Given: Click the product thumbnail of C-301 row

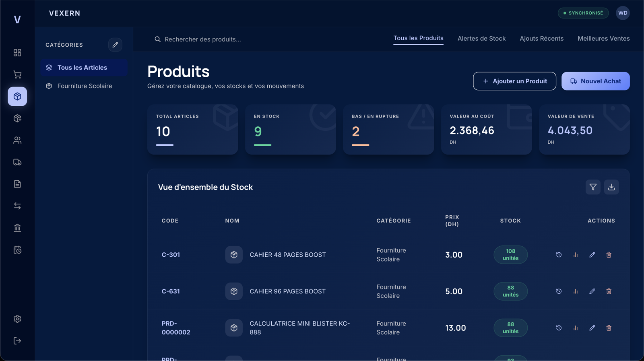Looking at the screenshot, I should point(234,255).
